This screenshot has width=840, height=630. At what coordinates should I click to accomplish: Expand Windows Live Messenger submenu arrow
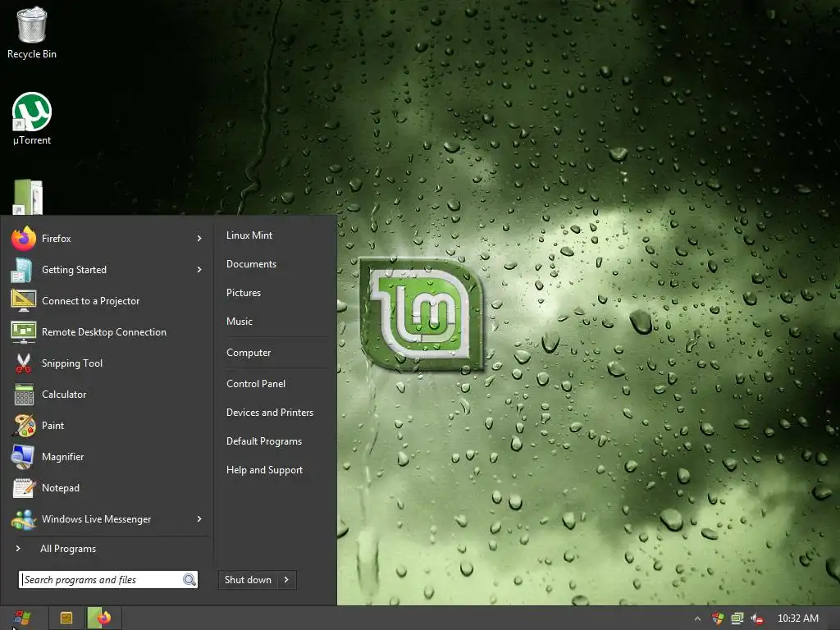[x=199, y=519]
